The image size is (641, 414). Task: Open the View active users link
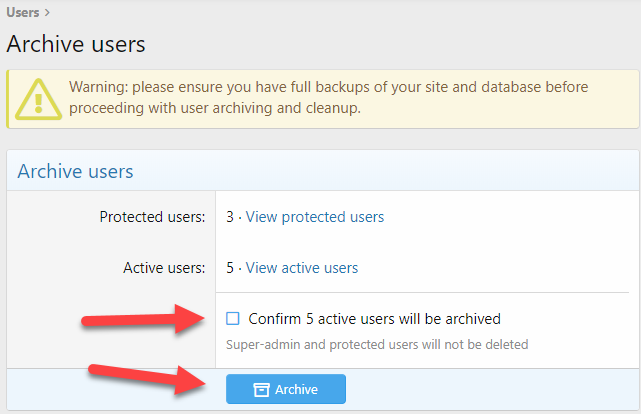302,268
